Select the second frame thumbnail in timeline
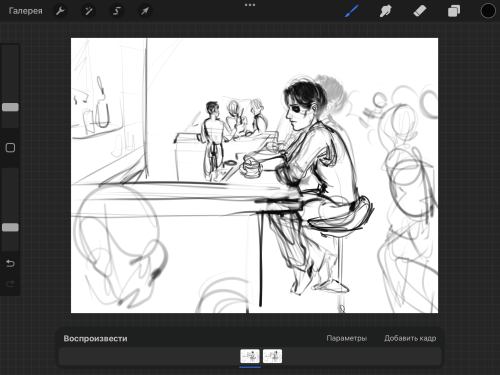The height and width of the screenshot is (375, 500). tap(272, 356)
